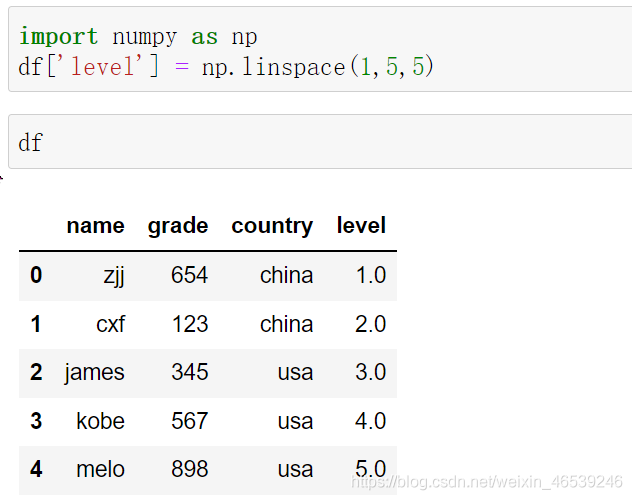This screenshot has height=500, width=632.
Task: Select row index 3 label
Action: (36, 421)
